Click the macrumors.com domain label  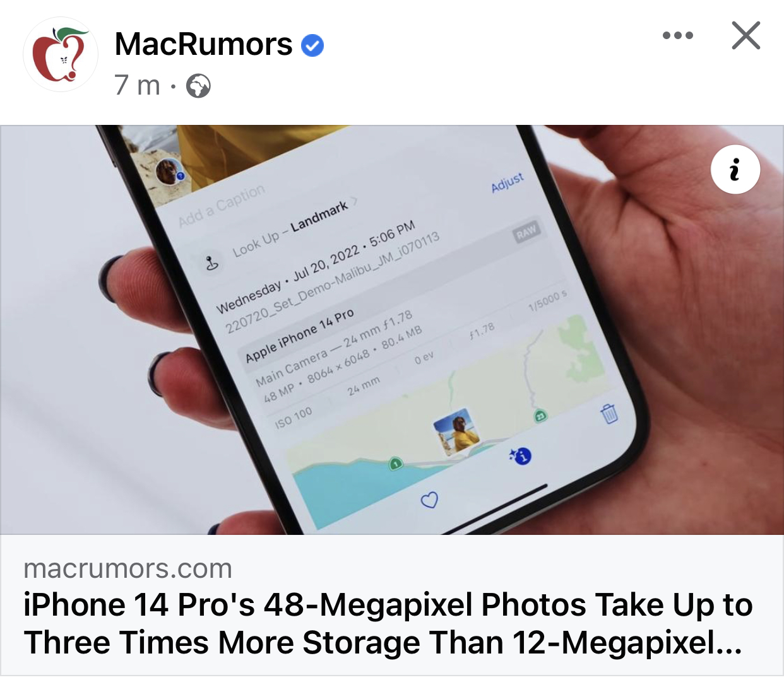click(x=128, y=569)
